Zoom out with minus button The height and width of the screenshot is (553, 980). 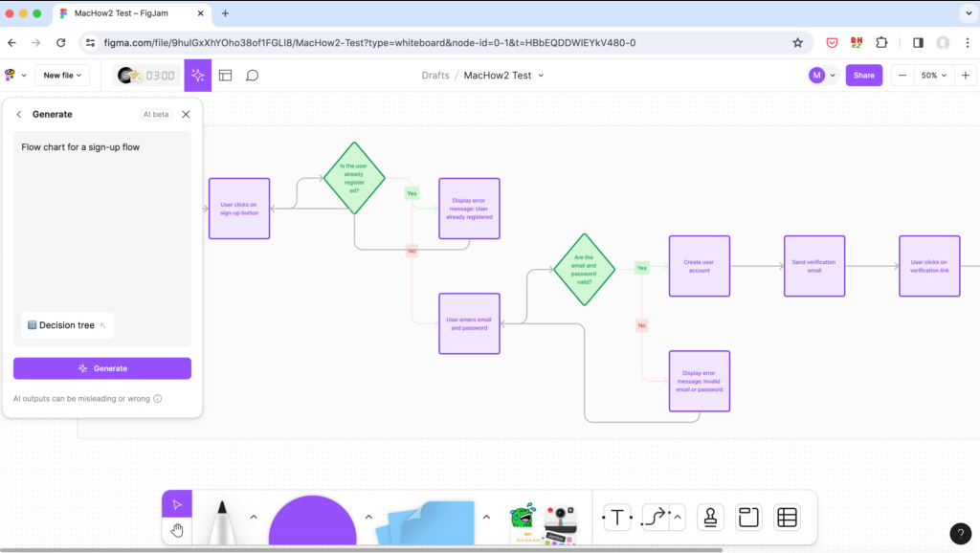point(902,75)
